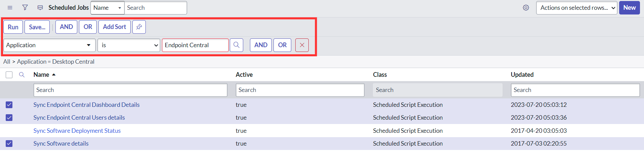Delete the Application filter condition
644x154 pixels.
click(302, 45)
